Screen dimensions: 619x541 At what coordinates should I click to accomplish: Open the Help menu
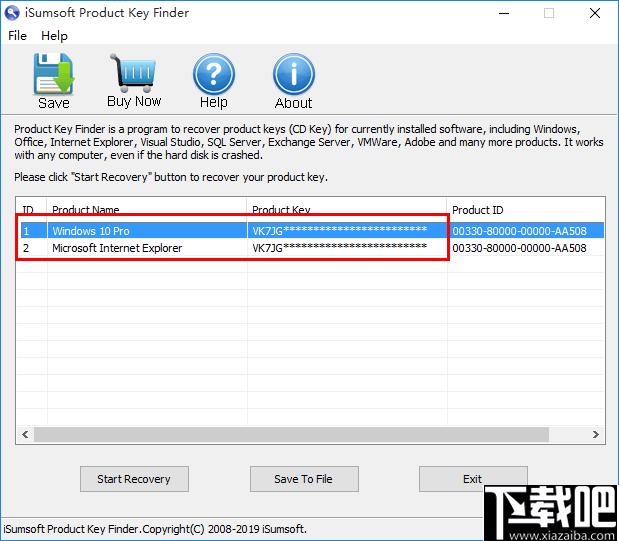tap(54, 36)
